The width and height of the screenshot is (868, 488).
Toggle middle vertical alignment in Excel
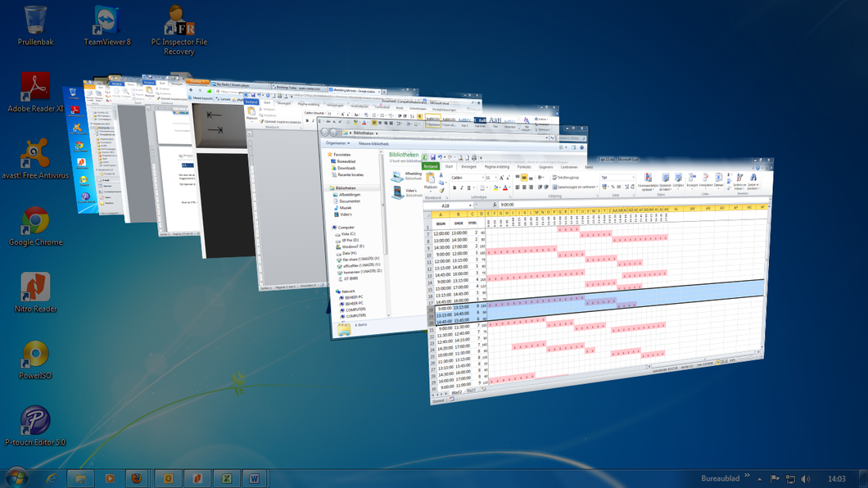point(524,178)
